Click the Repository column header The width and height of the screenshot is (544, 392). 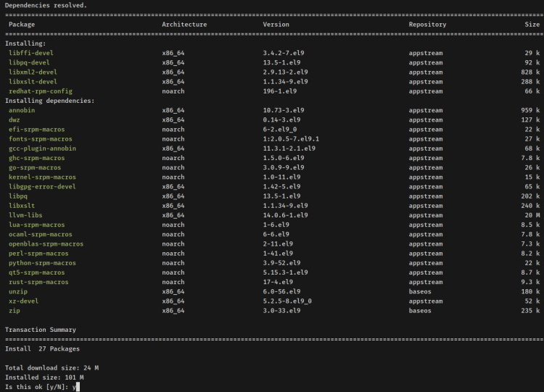[x=427, y=24]
